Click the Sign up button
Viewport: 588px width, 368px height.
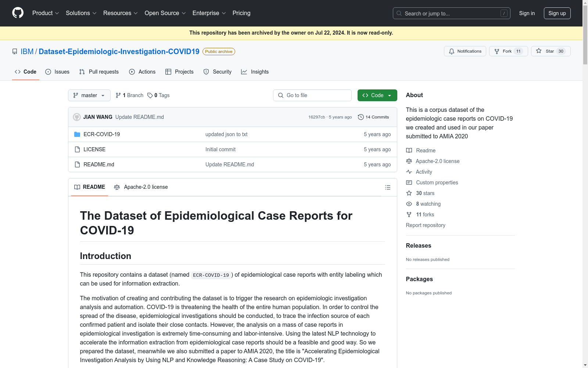coord(557,13)
